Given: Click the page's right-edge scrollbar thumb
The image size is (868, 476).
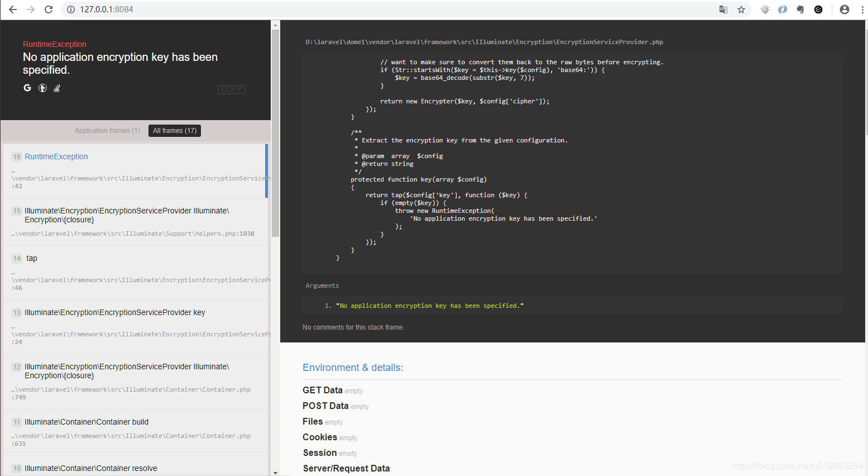Looking at the screenshot, I should (x=866, y=82).
